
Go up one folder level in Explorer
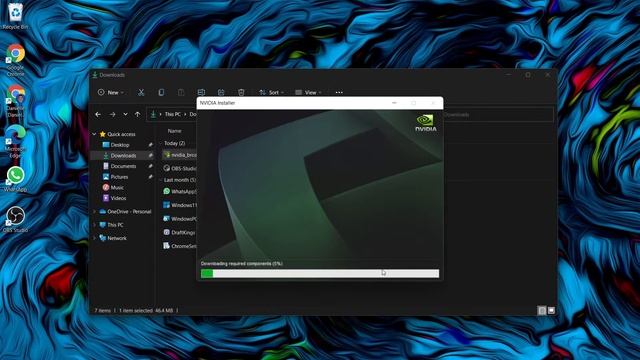138,115
